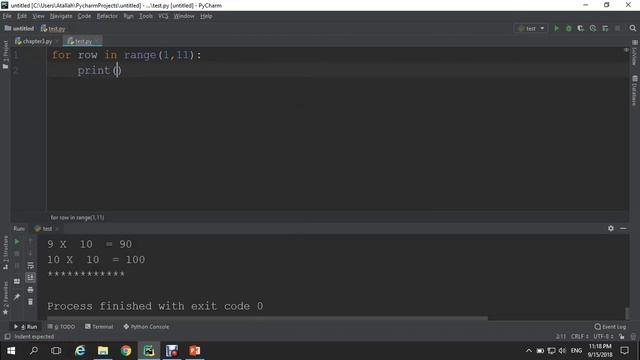Click the 2:11 cursor position in the status bar

pos(561,336)
